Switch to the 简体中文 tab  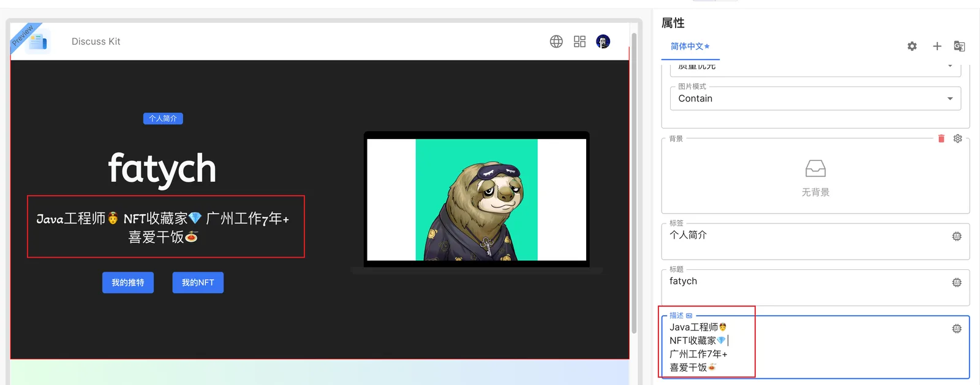[690, 47]
